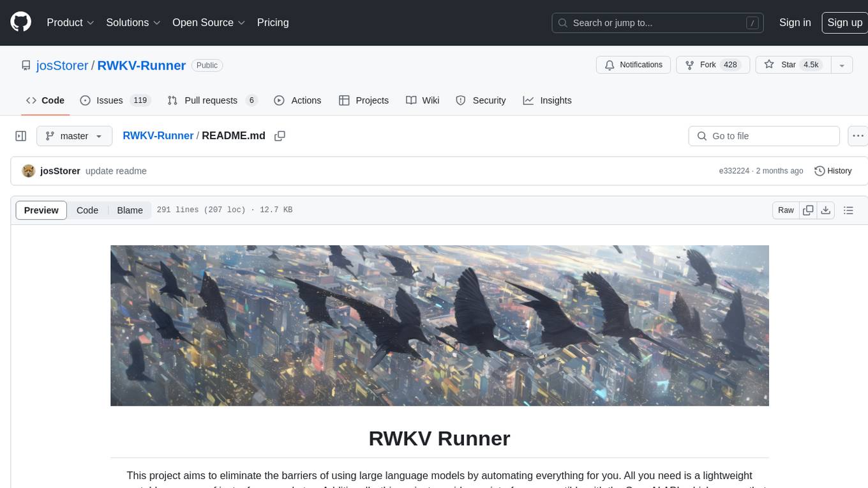Expand the file tree side panel
The width and height of the screenshot is (868, 488).
pos(20,136)
